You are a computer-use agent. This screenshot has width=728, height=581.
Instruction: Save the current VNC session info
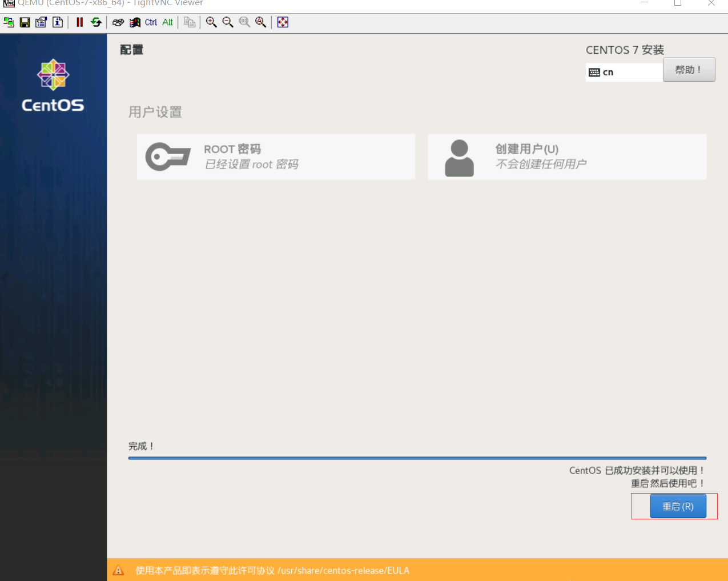25,22
